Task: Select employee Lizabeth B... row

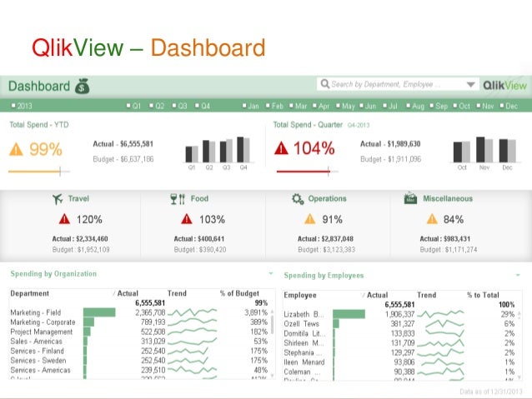Action: click(x=399, y=314)
